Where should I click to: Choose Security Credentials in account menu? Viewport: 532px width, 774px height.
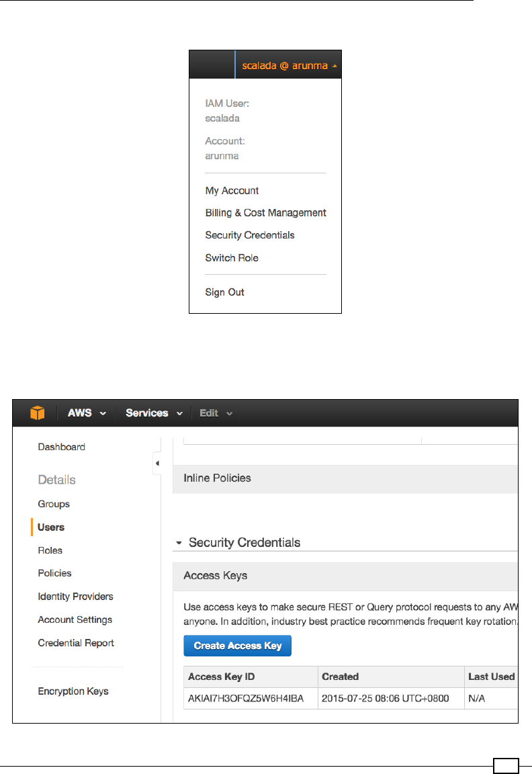click(250, 235)
